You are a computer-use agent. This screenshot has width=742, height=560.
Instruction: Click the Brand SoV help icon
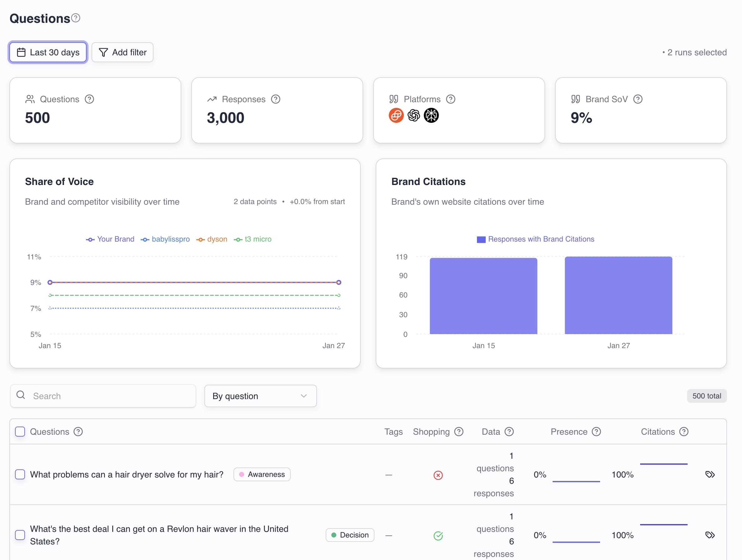click(638, 99)
